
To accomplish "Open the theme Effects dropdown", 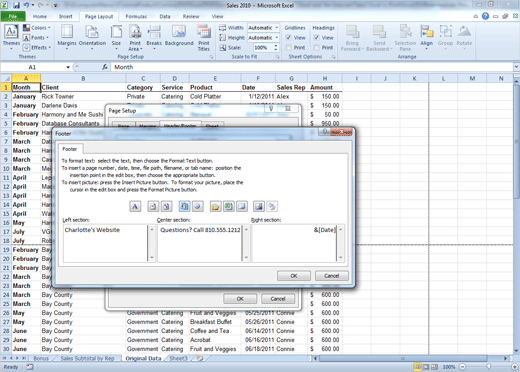I will (37, 48).
